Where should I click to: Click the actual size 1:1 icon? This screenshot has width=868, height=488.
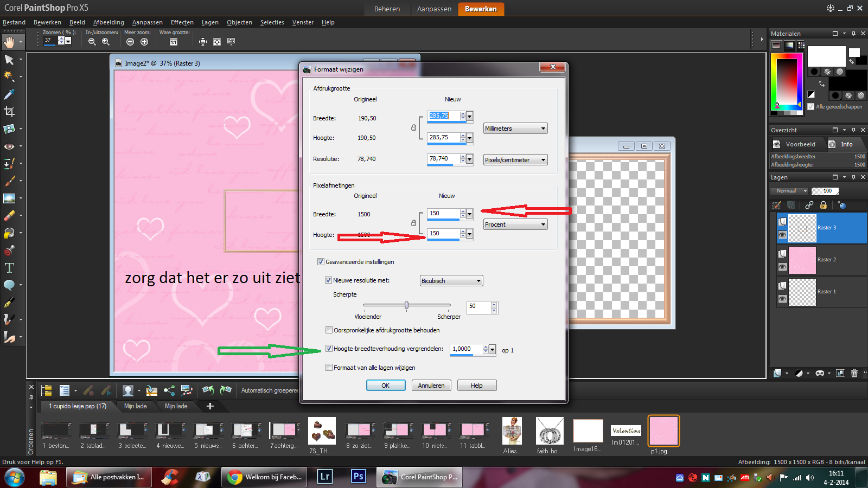pos(174,42)
